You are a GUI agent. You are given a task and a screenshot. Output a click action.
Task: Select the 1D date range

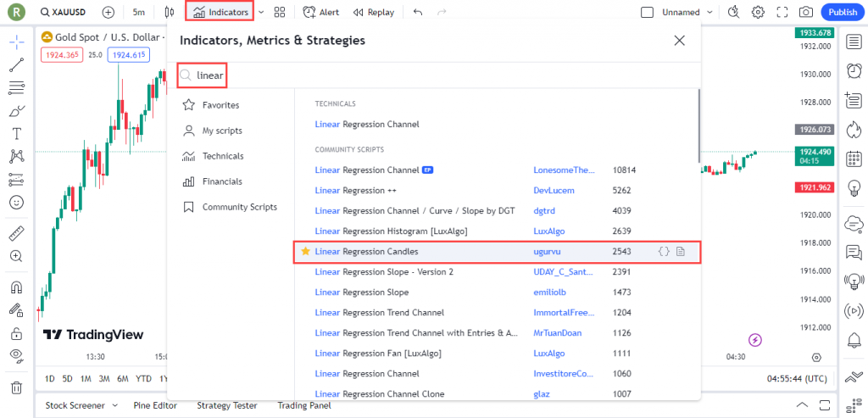[x=50, y=379]
